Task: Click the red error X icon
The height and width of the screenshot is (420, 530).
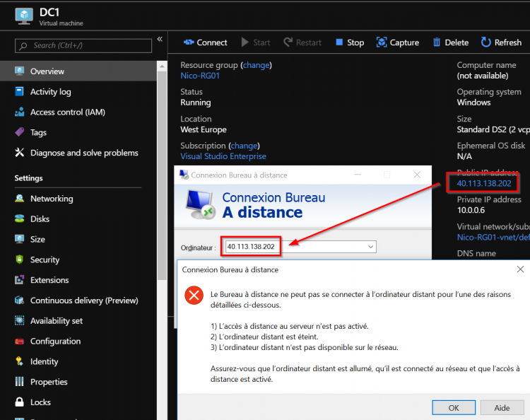Action: click(x=194, y=296)
